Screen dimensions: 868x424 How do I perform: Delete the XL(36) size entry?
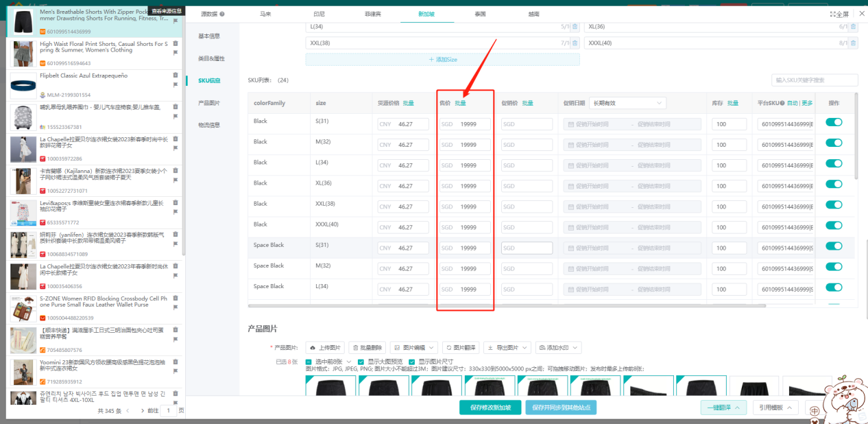[x=853, y=27]
